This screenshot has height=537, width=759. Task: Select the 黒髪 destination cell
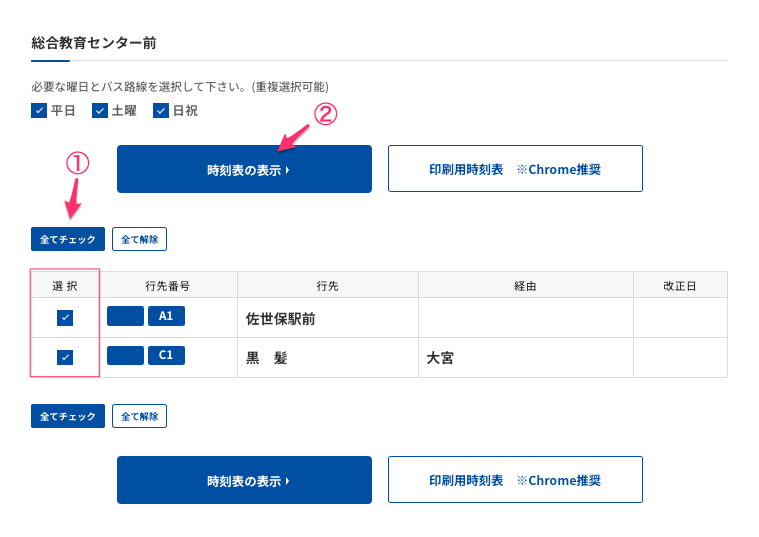point(267,358)
